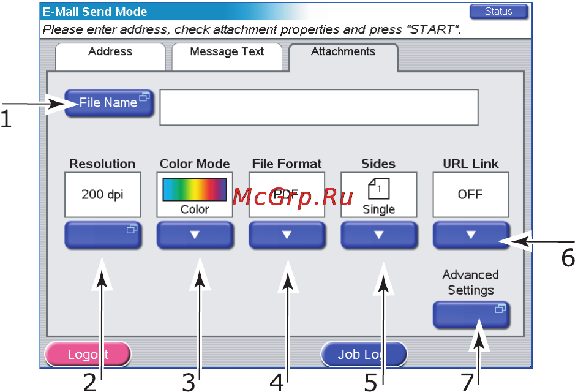This screenshot has height=392, width=578.
Task: Switch to the Address tab
Action: click(x=110, y=57)
